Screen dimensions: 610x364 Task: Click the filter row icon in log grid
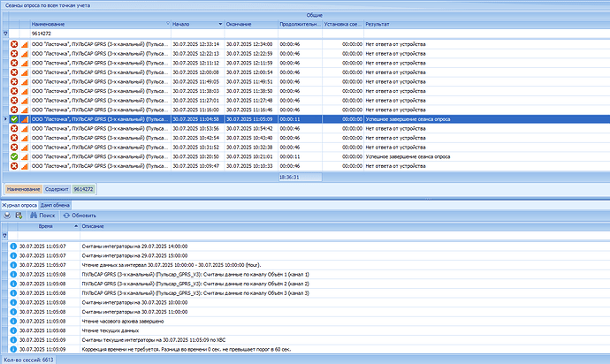(7, 236)
